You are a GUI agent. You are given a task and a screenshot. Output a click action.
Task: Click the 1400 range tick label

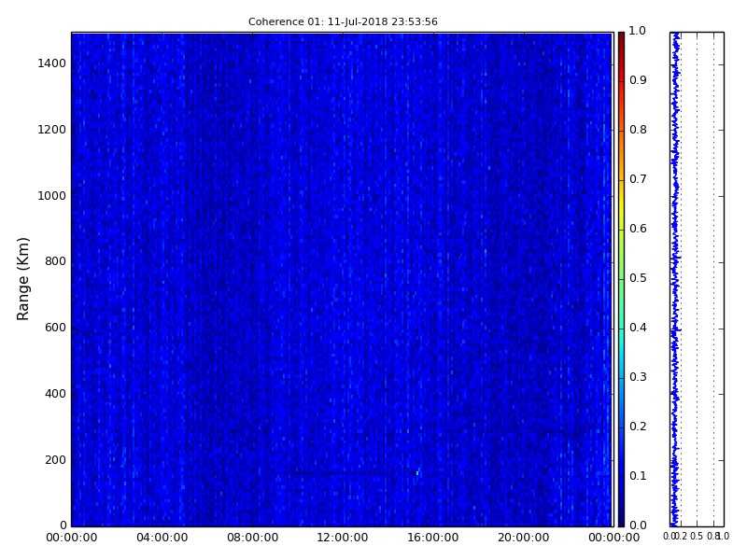pyautogui.click(x=52, y=63)
